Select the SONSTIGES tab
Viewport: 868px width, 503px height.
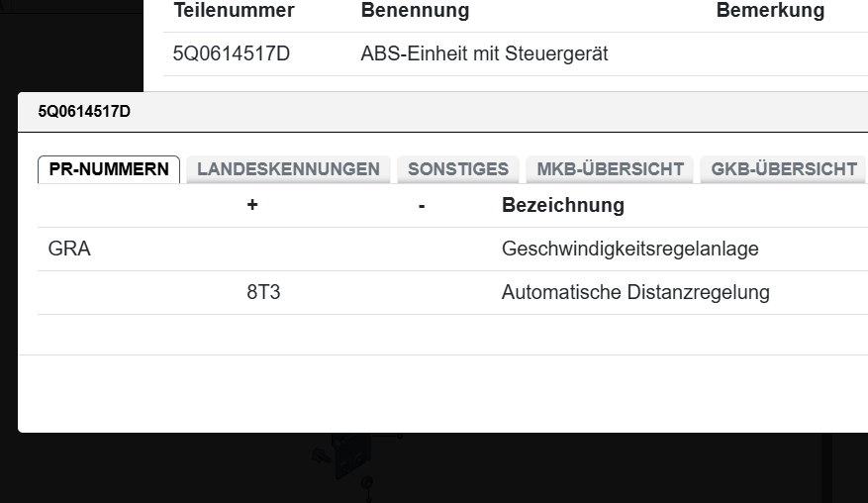(x=458, y=169)
